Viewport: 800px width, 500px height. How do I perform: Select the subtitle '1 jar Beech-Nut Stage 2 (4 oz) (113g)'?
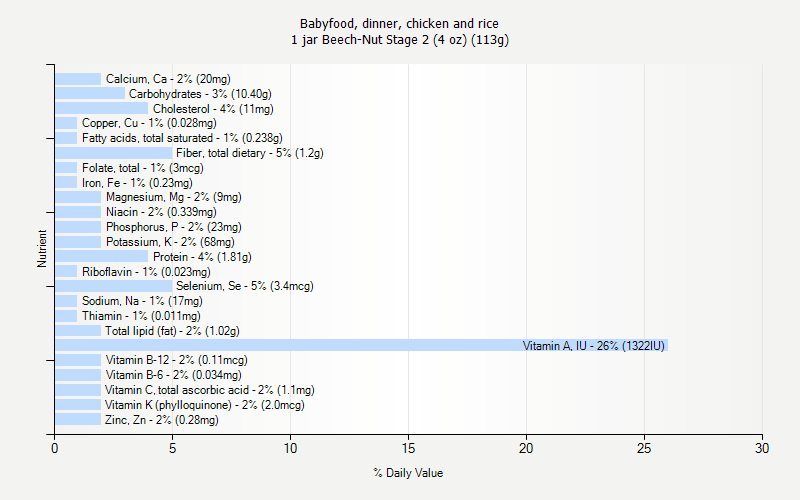coord(399,40)
